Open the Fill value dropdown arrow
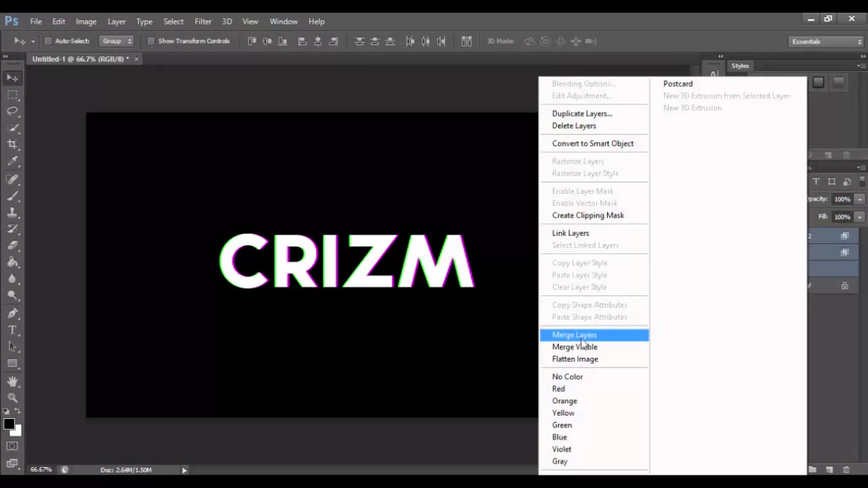Image resolution: width=868 pixels, height=488 pixels. point(859,217)
